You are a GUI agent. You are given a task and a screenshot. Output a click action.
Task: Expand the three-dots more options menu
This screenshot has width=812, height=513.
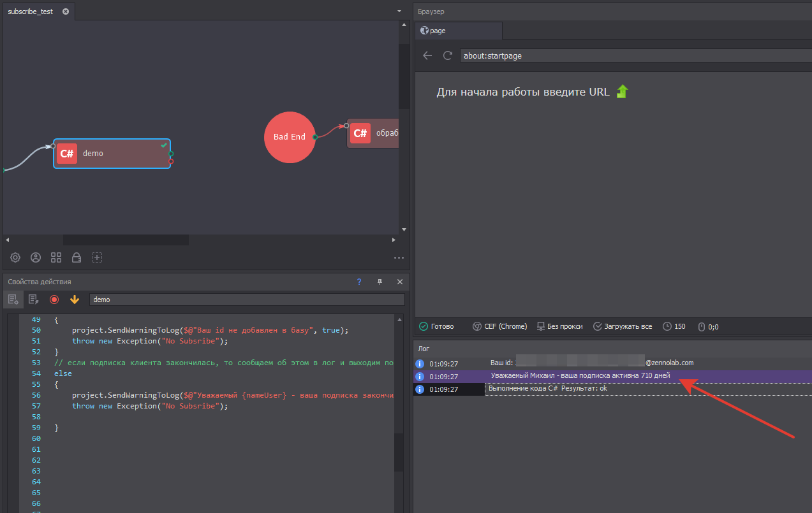click(399, 258)
